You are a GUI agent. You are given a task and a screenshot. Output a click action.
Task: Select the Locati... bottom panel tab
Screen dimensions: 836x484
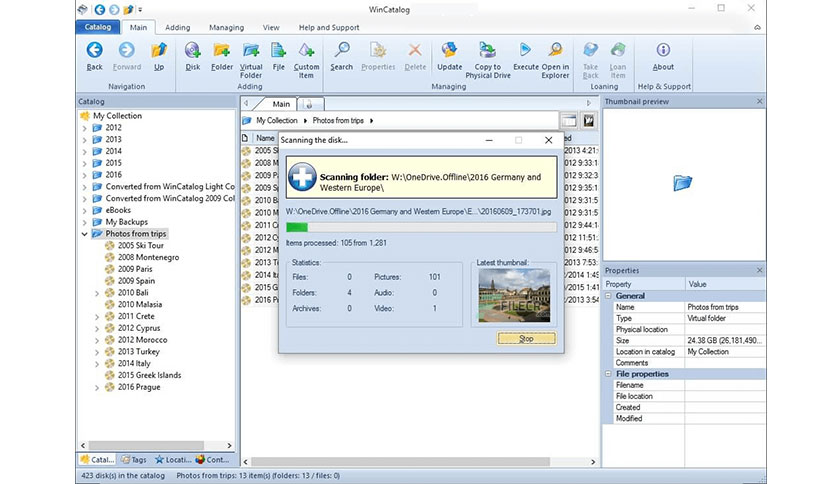click(x=173, y=459)
